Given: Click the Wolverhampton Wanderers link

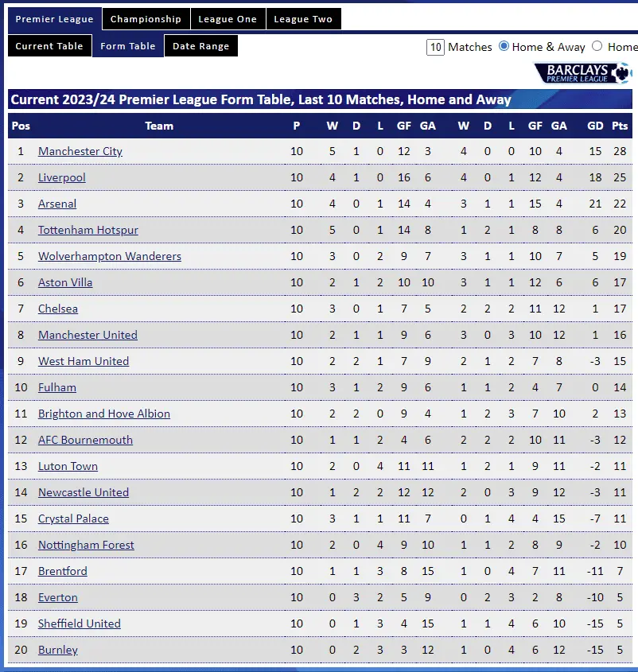Looking at the screenshot, I should tap(110, 256).
